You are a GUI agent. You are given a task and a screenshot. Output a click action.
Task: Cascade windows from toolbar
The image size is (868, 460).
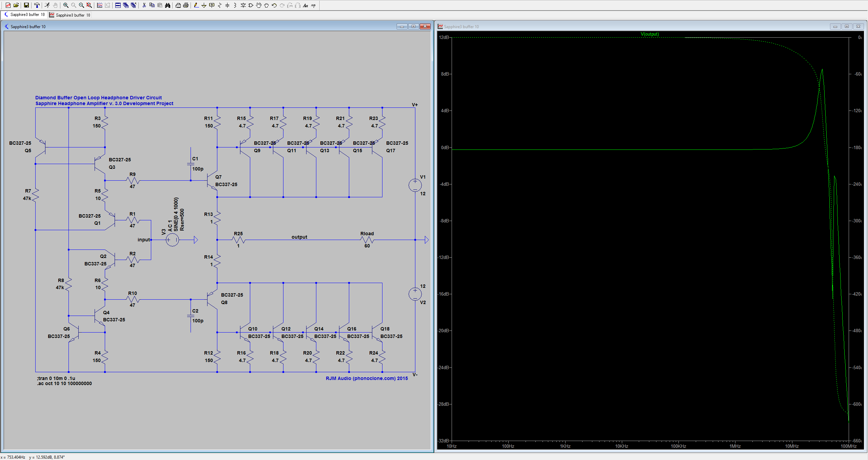126,5
